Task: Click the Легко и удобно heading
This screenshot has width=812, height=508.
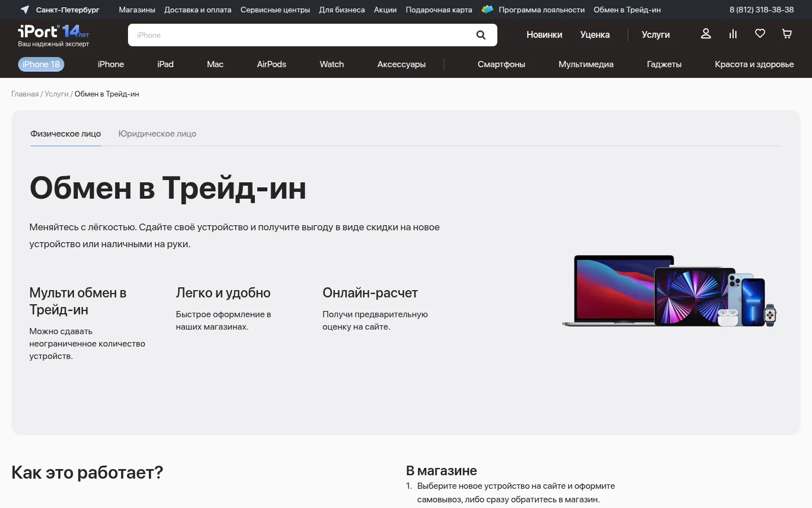Action: 223,293
